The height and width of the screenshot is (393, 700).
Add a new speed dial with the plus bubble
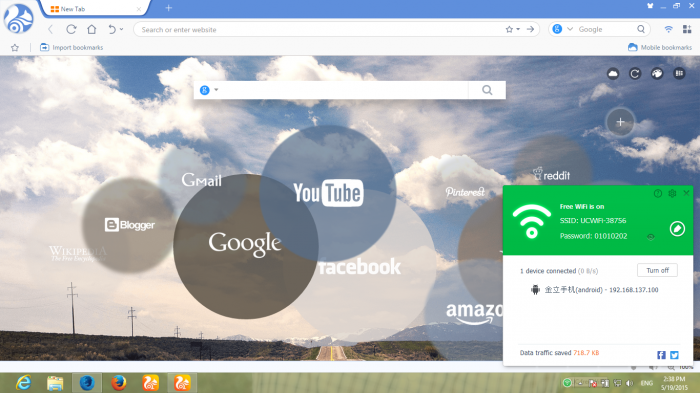620,122
